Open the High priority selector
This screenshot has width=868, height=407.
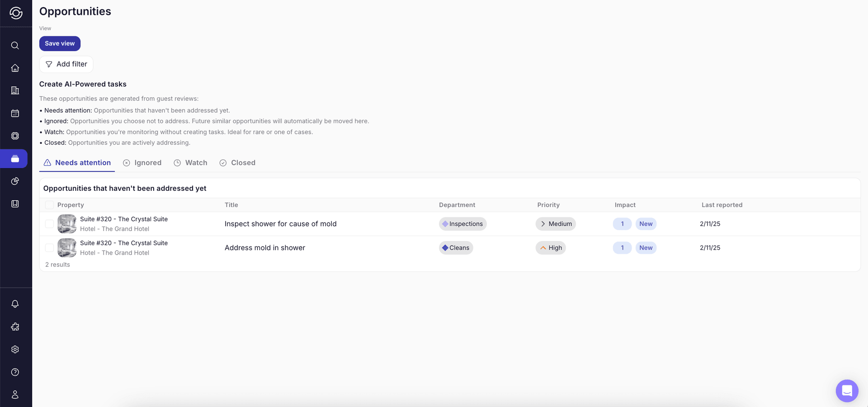pyautogui.click(x=550, y=248)
